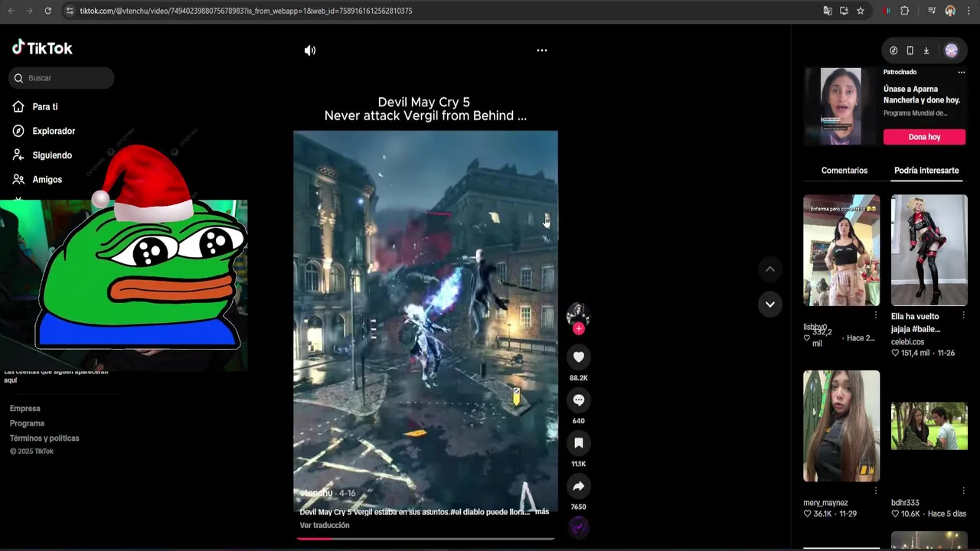This screenshot has width=980, height=551.
Task: Click the Ver traducción link
Action: tap(325, 526)
